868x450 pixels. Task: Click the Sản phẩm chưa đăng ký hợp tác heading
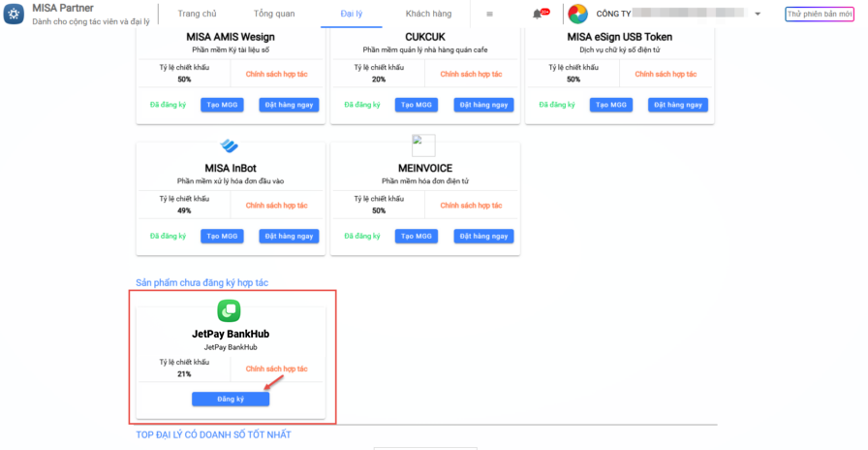tap(202, 282)
